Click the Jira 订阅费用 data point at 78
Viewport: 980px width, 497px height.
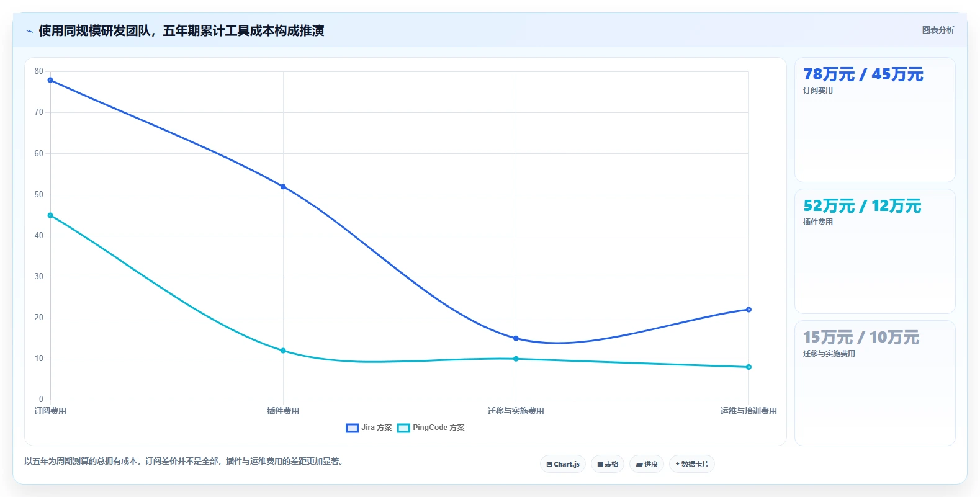(x=50, y=80)
